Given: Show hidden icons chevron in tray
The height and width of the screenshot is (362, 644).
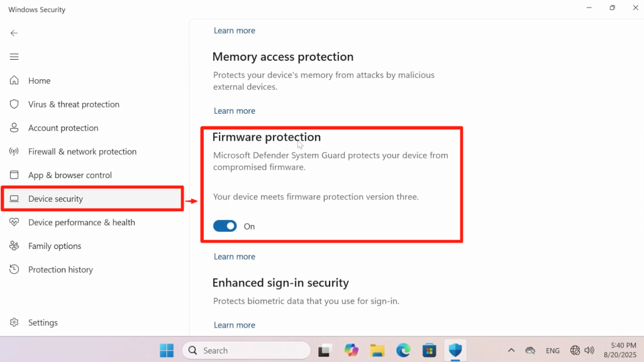Looking at the screenshot, I should pos(511,350).
